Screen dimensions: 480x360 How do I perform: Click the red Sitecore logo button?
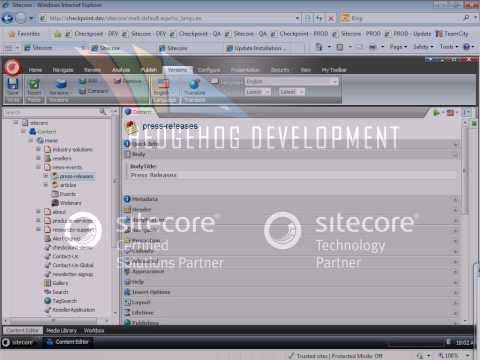tap(13, 68)
